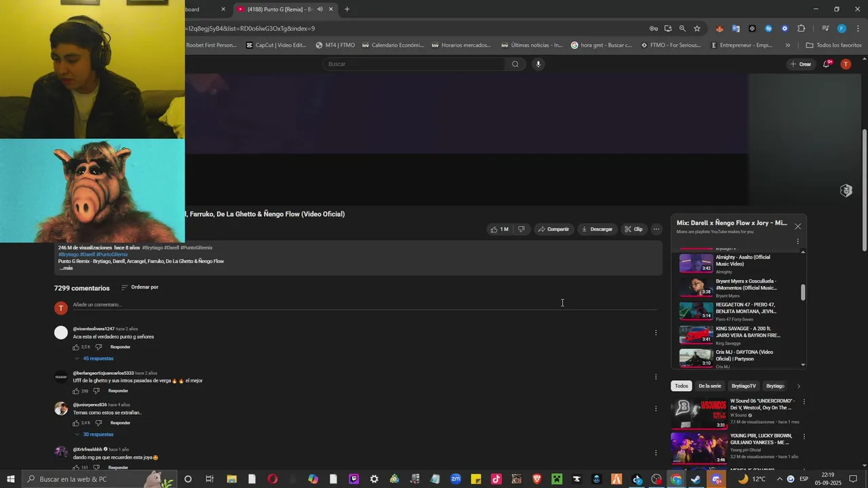
Task: Click the MetaMask fox extension icon
Action: click(719, 28)
